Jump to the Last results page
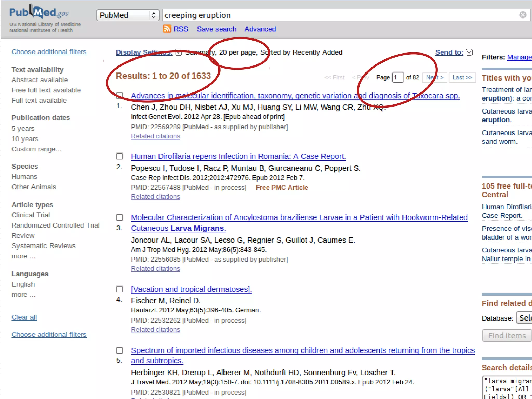532x399 pixels. [x=462, y=77]
